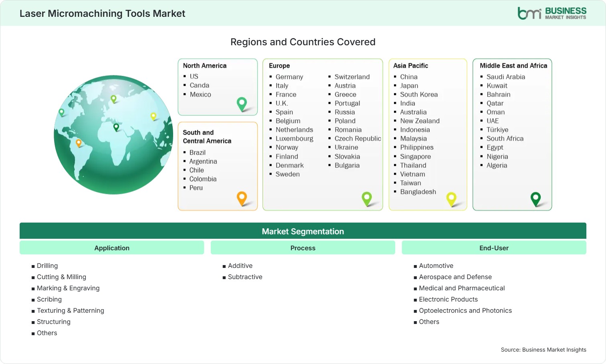
Task: Click the 'Laser Micromachining Tools Market' title
Action: tap(102, 13)
